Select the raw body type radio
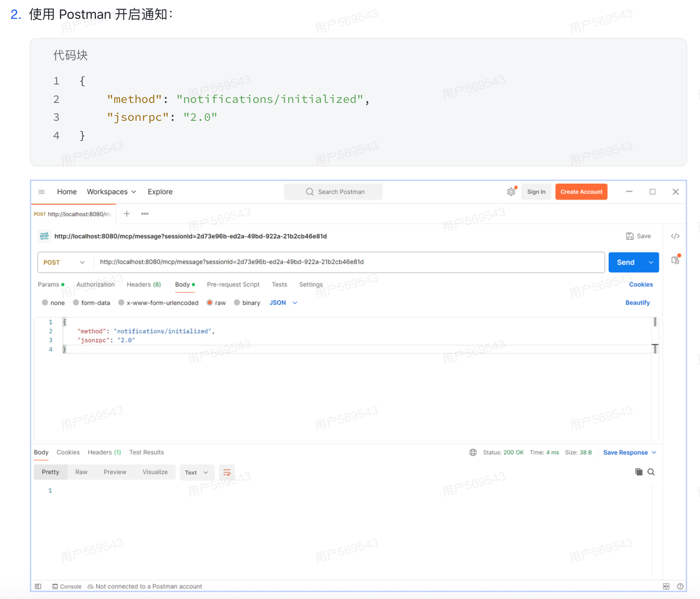700x599 pixels. 209,303
